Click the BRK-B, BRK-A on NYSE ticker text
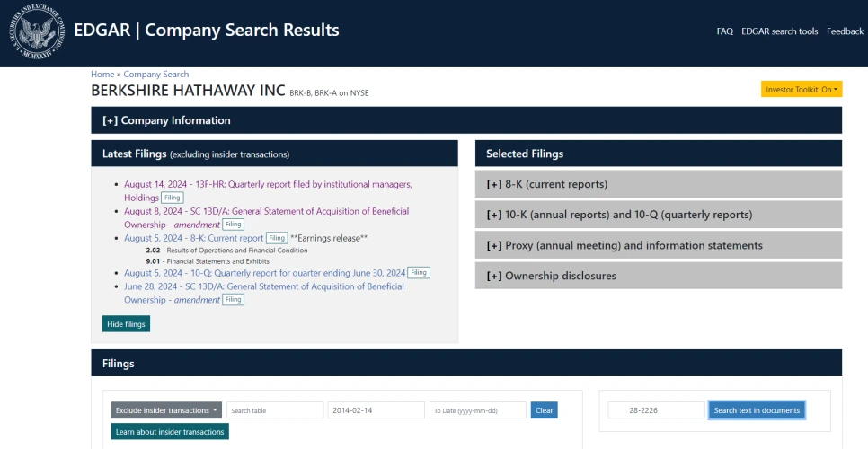Screen dimensions: 868x449 click(x=329, y=93)
